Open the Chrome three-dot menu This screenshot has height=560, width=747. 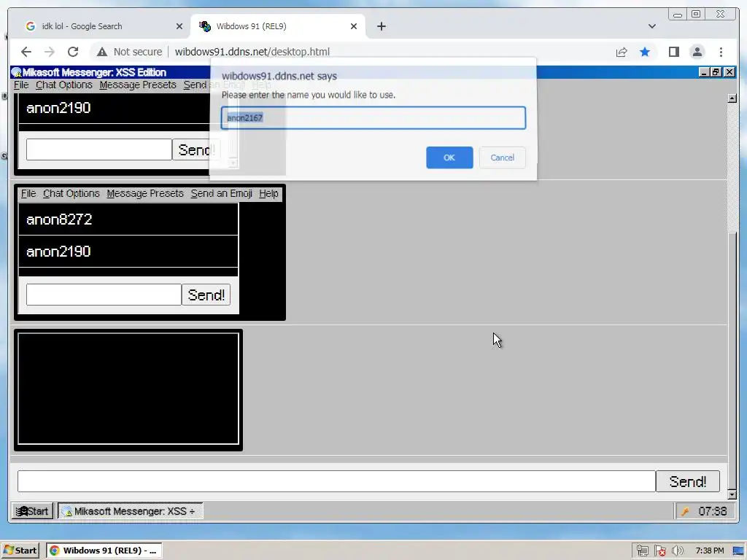(721, 52)
